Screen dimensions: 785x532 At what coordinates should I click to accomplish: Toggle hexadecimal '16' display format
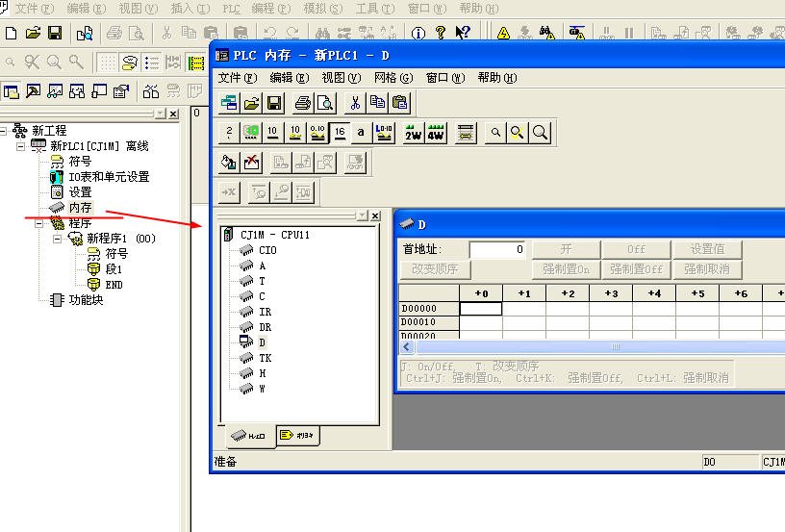[x=340, y=133]
